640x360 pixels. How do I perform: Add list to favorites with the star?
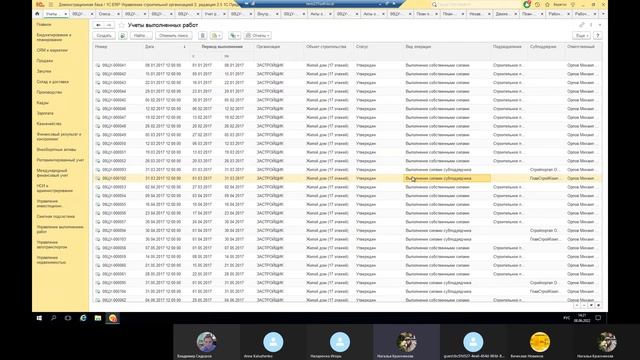121,25
